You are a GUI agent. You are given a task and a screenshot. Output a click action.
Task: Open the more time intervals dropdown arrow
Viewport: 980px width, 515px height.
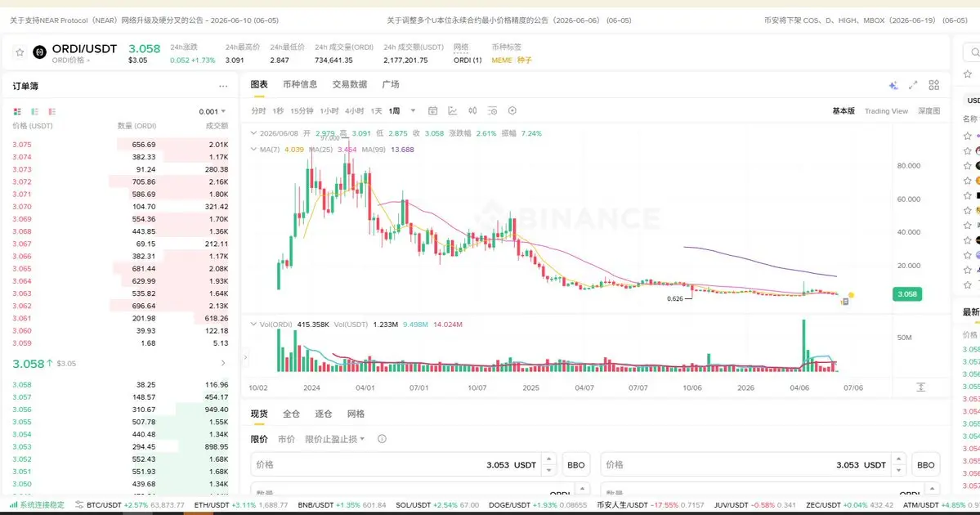pos(413,110)
